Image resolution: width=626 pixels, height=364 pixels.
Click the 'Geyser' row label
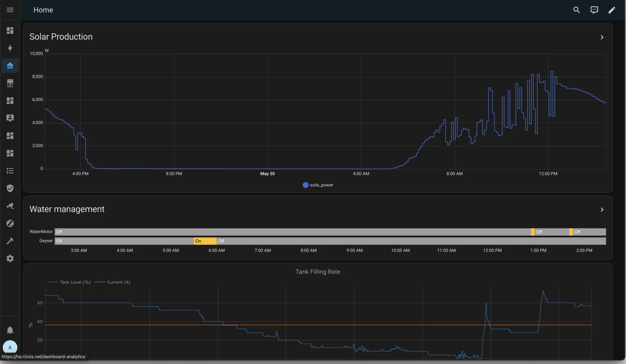pos(46,241)
